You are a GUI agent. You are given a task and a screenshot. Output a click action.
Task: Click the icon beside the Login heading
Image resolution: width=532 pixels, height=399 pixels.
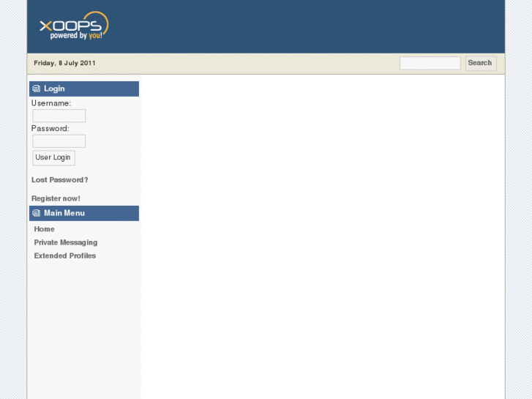(37, 89)
